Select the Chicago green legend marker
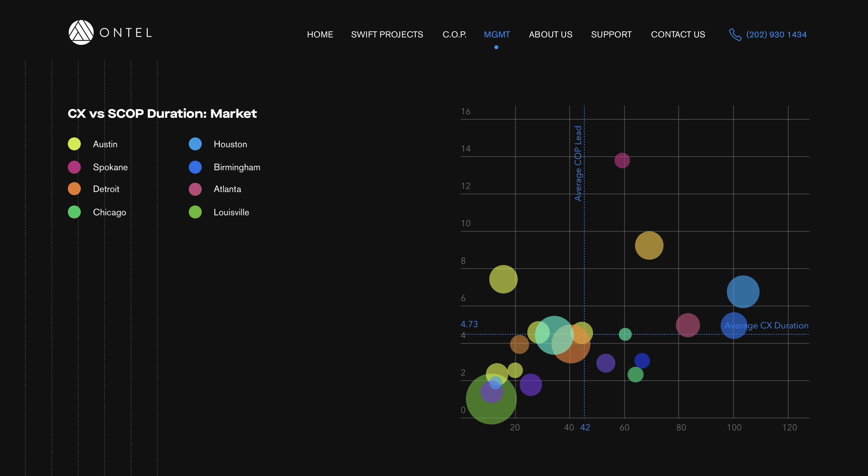Screen dimensions: 868x476 [x=74, y=212]
